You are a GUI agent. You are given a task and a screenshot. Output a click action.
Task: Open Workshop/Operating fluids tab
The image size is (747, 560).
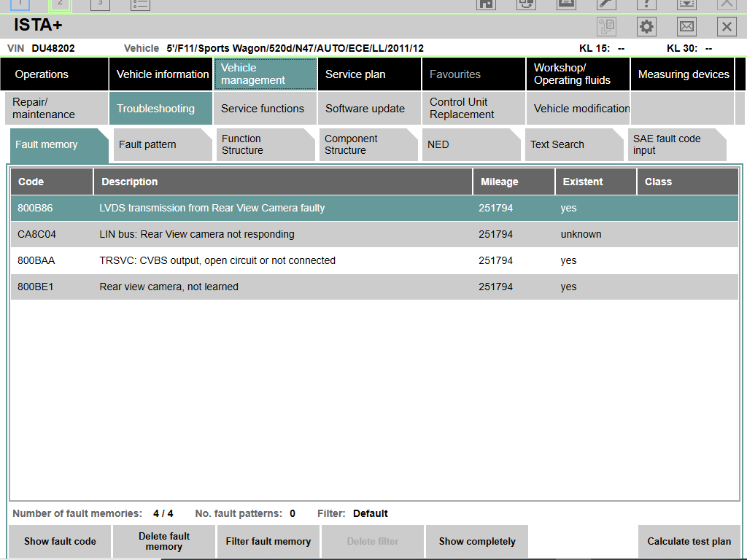click(578, 74)
